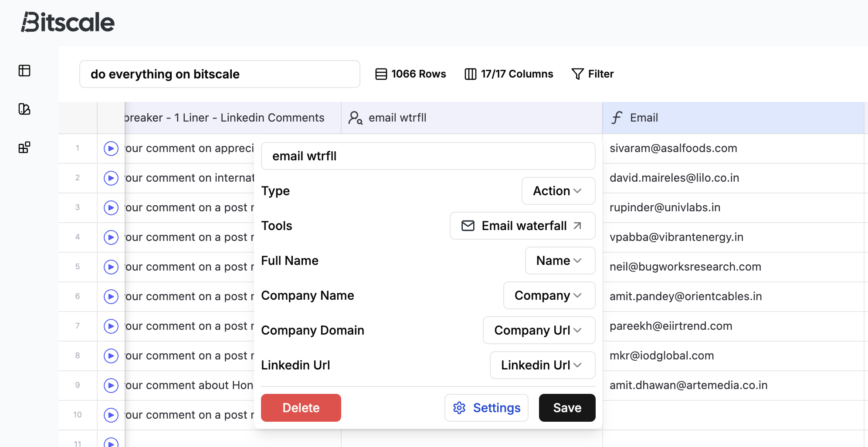Click the Email column header
Screen dimensions: 868x447
(x=733, y=118)
